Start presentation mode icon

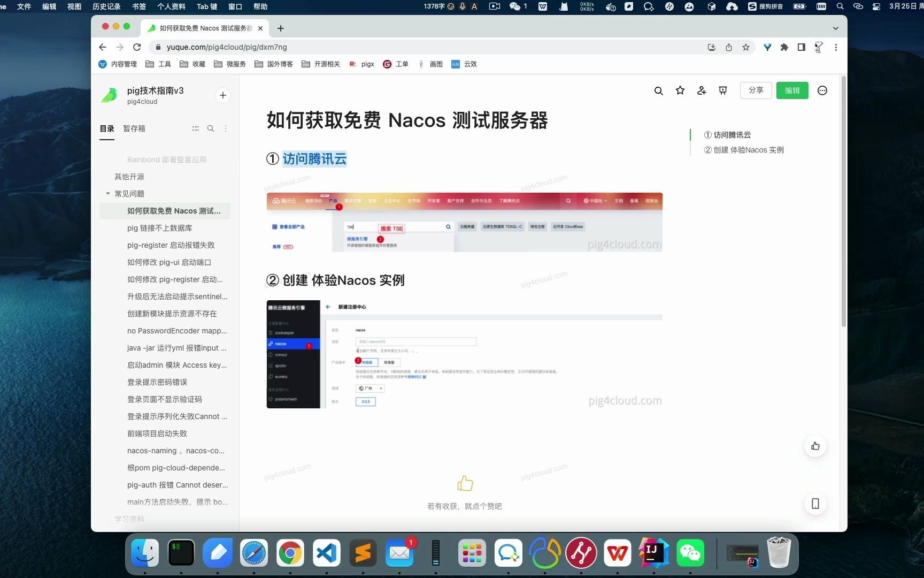click(x=723, y=90)
